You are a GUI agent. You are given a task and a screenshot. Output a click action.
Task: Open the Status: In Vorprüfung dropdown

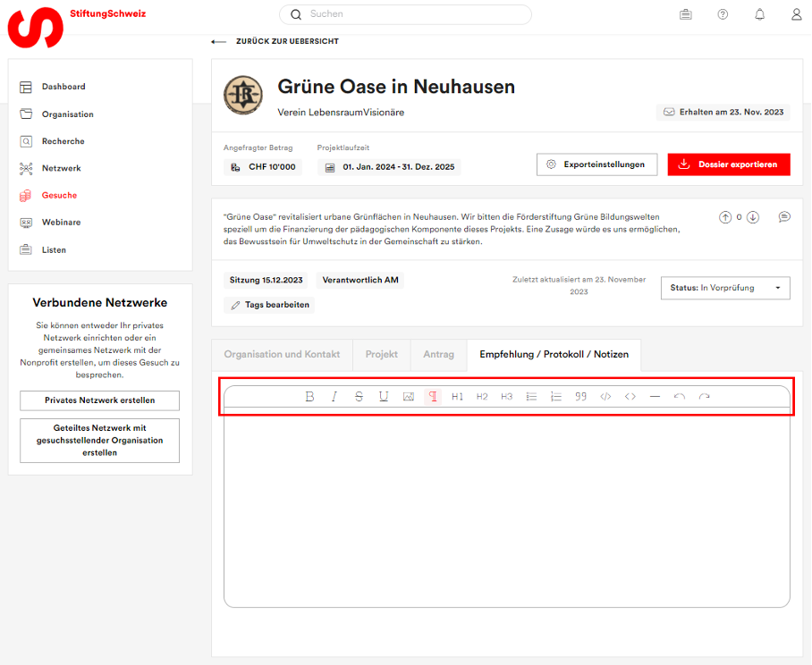coord(725,288)
